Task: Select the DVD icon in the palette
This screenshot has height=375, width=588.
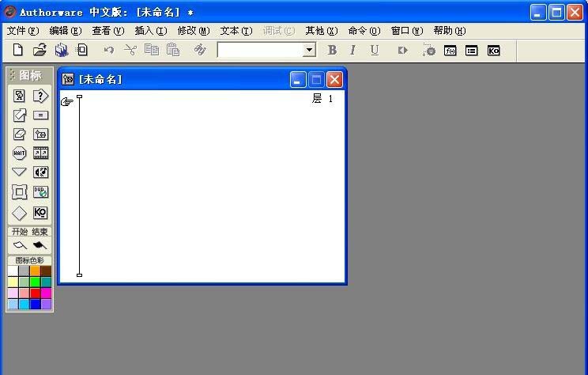Action: tap(40, 191)
